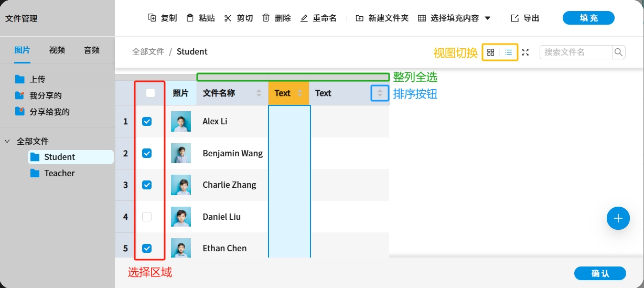Collapse the 全部文件 tree node
644x288 pixels.
[x=7, y=141]
